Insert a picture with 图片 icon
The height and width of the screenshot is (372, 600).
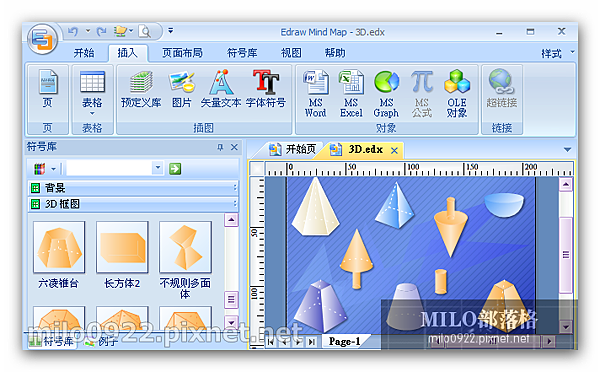coord(182,89)
